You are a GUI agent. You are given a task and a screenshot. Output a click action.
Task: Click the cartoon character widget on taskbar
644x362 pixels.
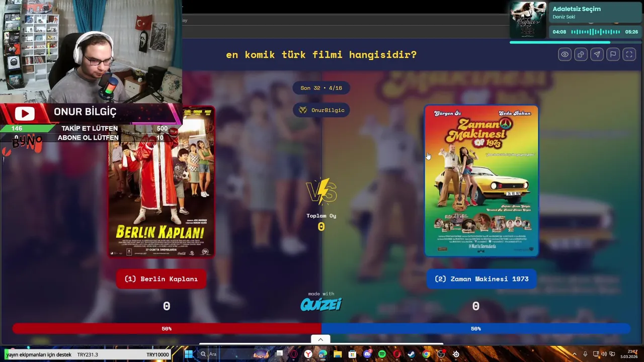pyautogui.click(x=261, y=354)
